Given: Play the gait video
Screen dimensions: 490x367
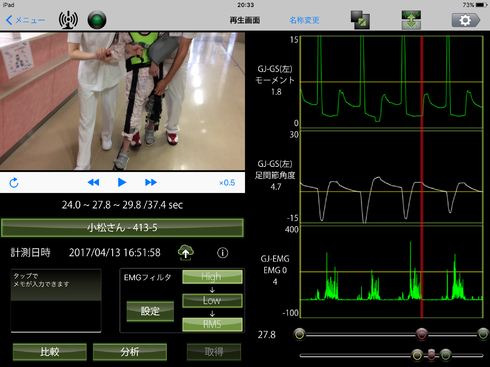Looking at the screenshot, I should [122, 182].
